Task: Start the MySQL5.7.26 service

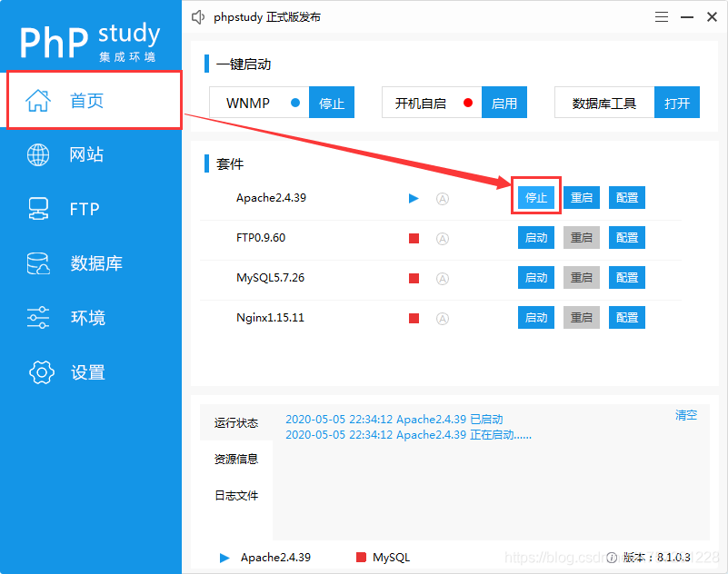Action: [x=536, y=278]
